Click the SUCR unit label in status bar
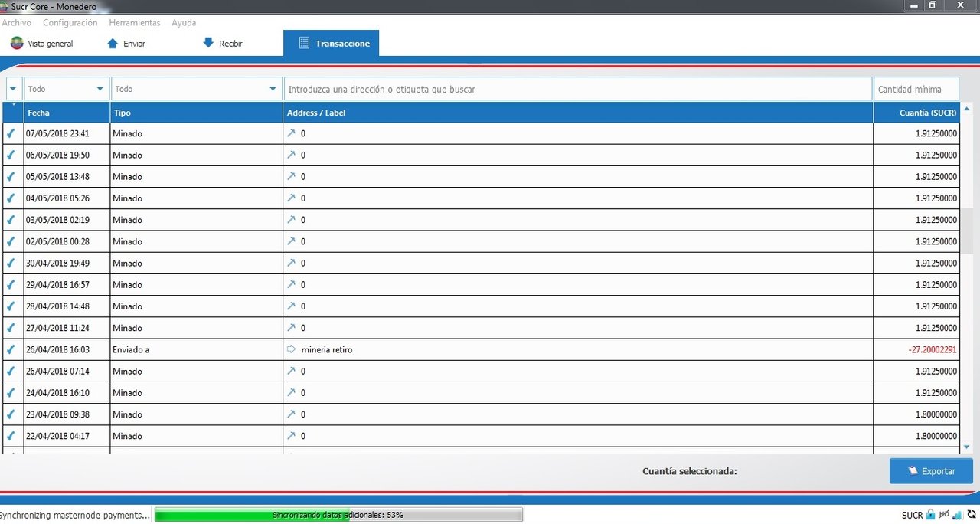The width and height of the screenshot is (980, 524). coord(912,516)
